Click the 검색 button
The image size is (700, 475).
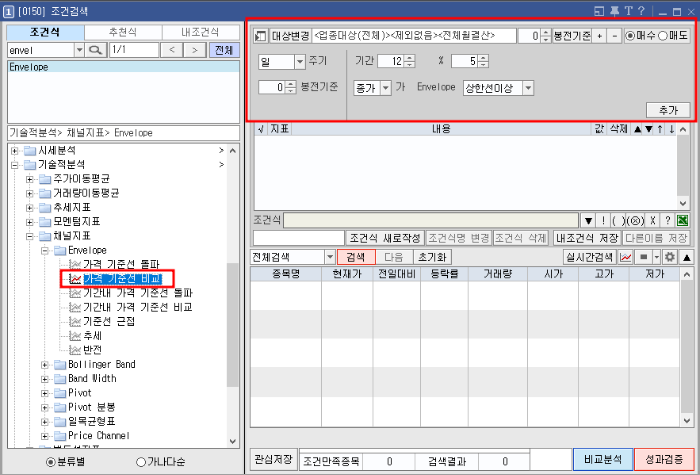[356, 257]
